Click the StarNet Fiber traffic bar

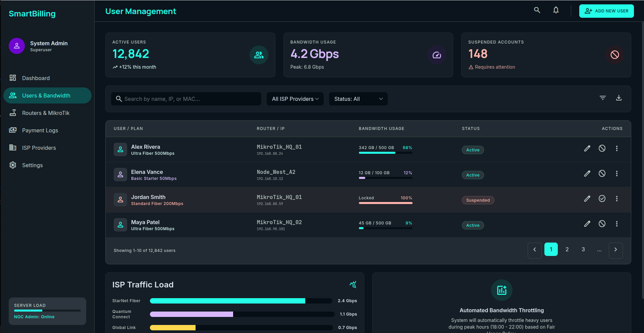241,301
